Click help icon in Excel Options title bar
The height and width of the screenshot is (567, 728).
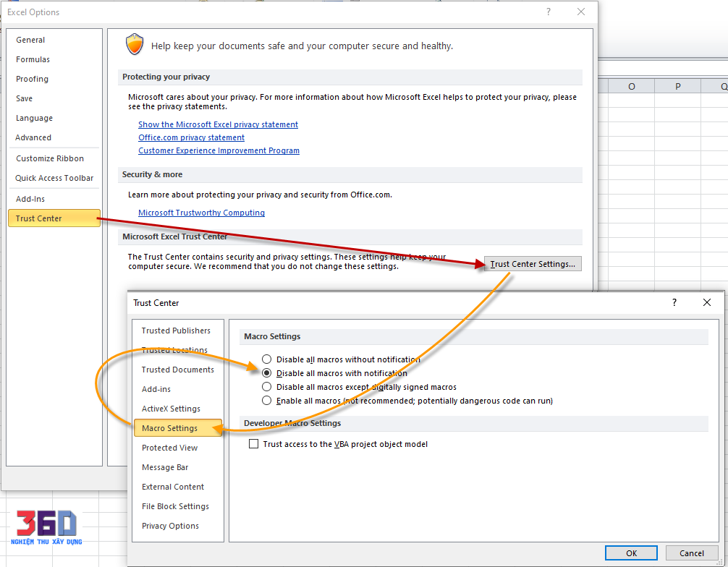tap(549, 12)
